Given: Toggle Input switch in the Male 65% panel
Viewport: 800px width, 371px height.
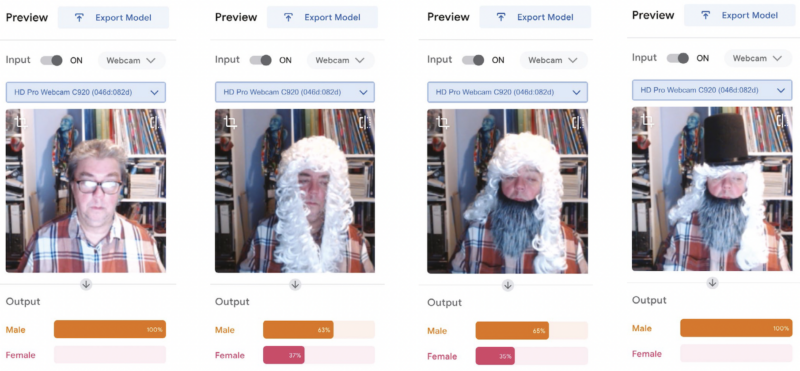Looking at the screenshot, I should click(x=473, y=60).
